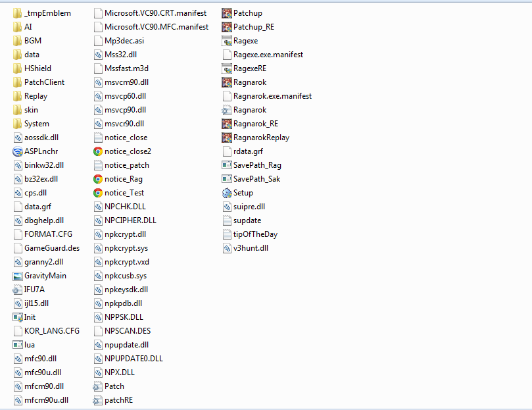Select file bz32ex.dll
The width and height of the screenshot is (532, 410).
tap(36, 179)
